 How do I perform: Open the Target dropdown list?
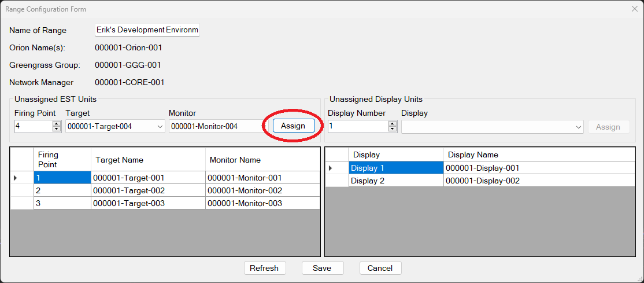click(x=160, y=127)
